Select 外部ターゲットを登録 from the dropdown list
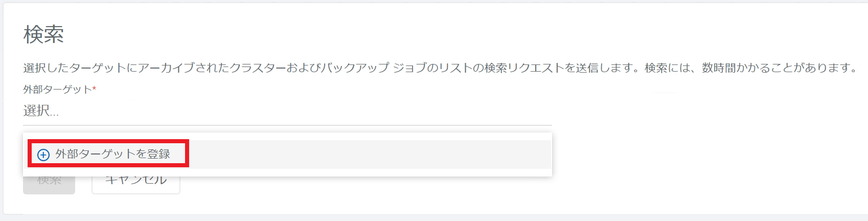 (287, 154)
